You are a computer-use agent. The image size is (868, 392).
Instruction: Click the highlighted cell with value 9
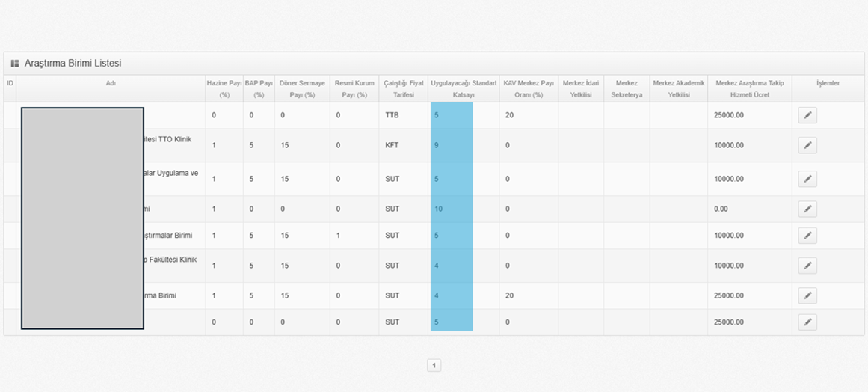point(451,145)
